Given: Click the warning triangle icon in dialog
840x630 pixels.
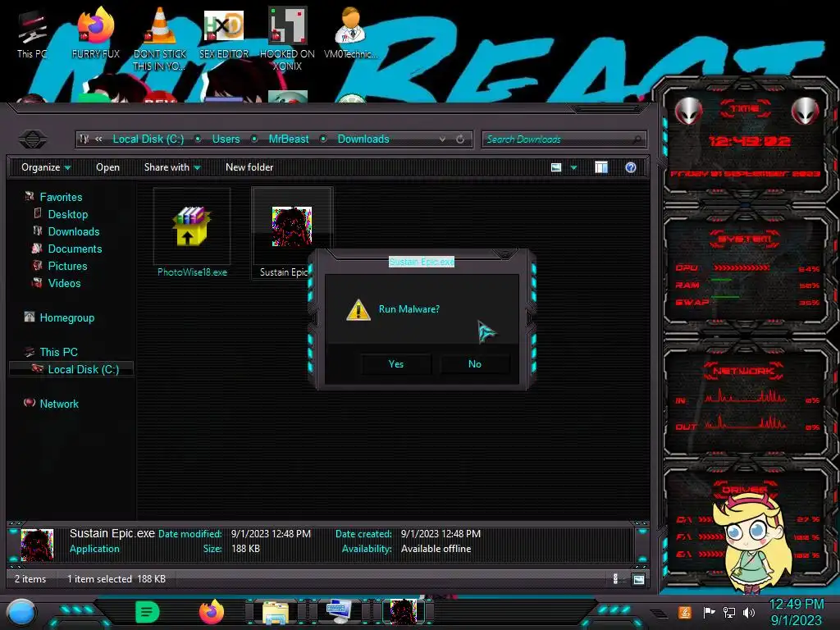Looking at the screenshot, I should [358, 309].
